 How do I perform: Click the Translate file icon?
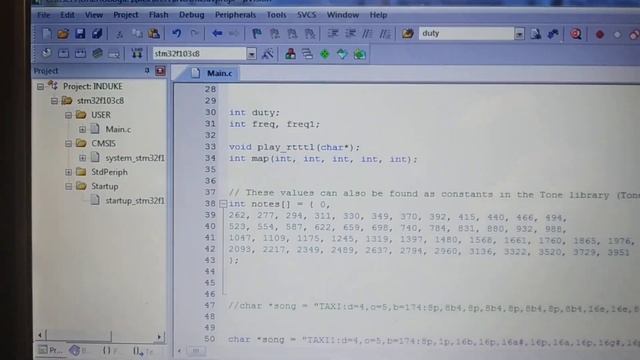click(x=46, y=53)
